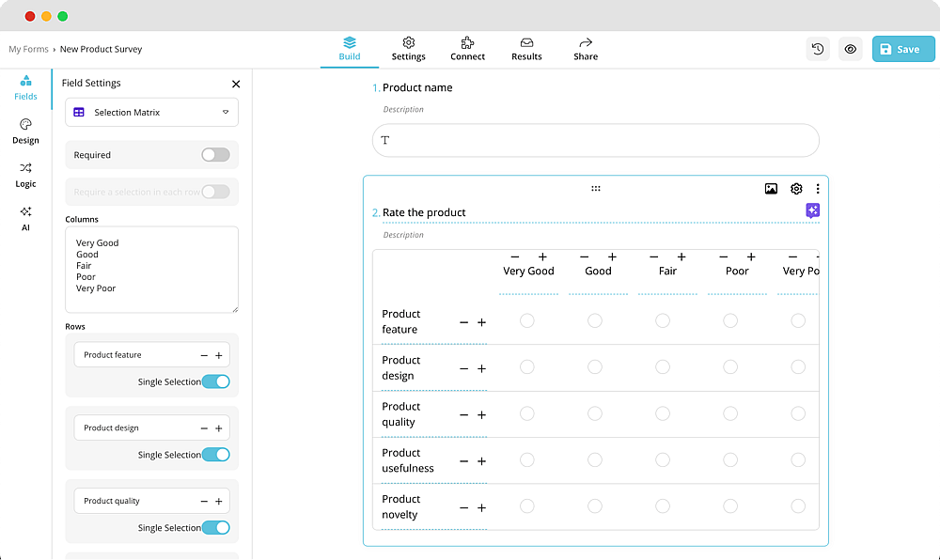This screenshot has height=560, width=940.
Task: Add column after Good in matrix
Action: coord(612,257)
